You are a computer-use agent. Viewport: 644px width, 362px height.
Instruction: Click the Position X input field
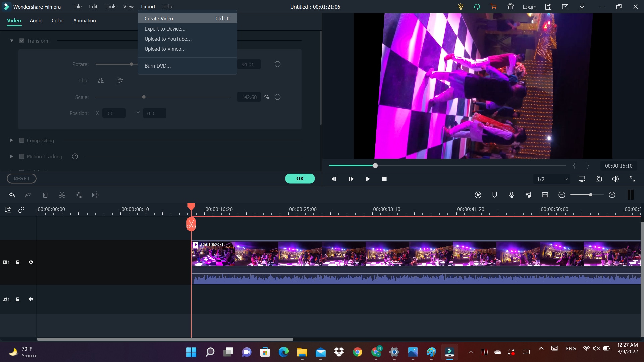[x=114, y=113]
